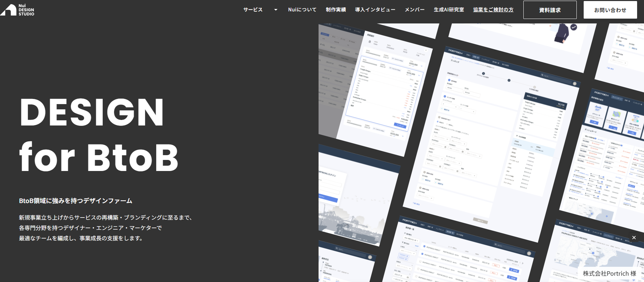Open the 制作実績 navigation link
This screenshot has height=282, width=644.
tap(336, 10)
